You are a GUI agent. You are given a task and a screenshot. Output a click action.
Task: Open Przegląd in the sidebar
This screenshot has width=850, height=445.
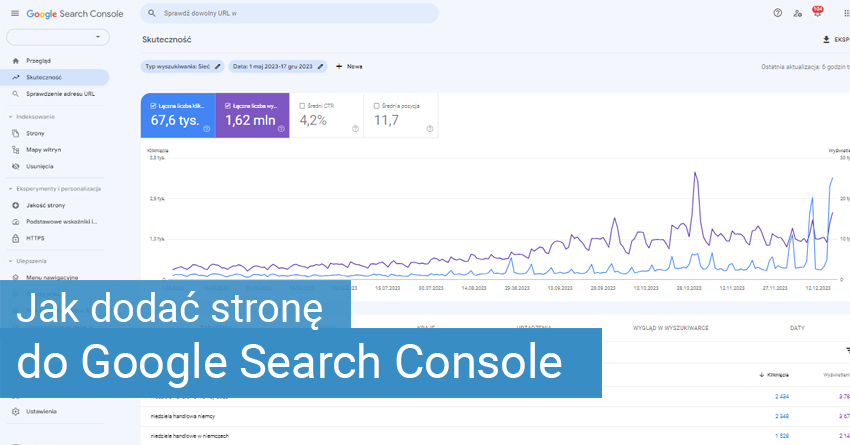[38, 60]
